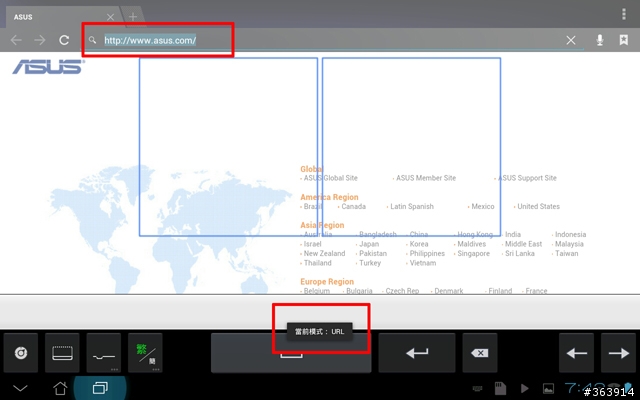Start voice search with the microphone icon
This screenshot has height=400, width=640.
600,40
